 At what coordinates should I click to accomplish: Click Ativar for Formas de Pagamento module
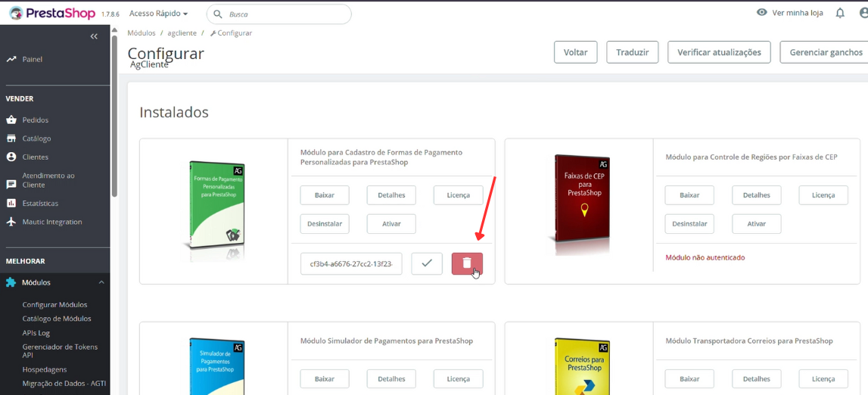tap(391, 224)
